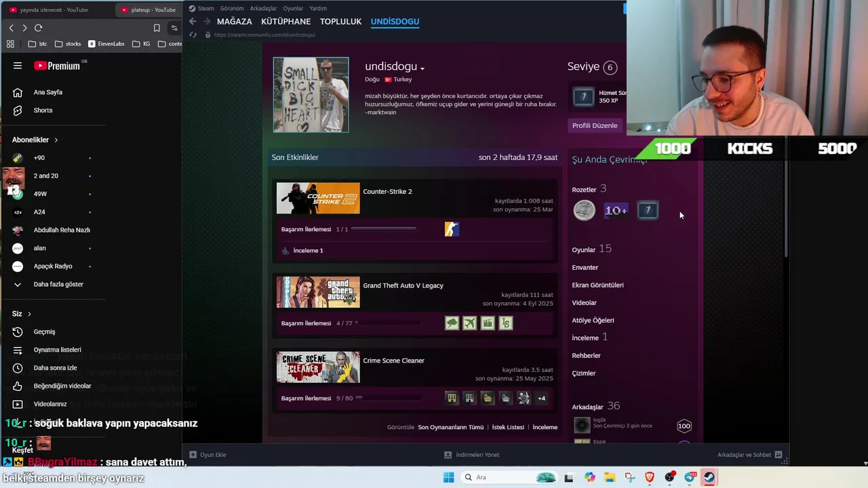Open Windows Start button
Image resolution: width=868 pixels, height=488 pixels.
pos(448,477)
